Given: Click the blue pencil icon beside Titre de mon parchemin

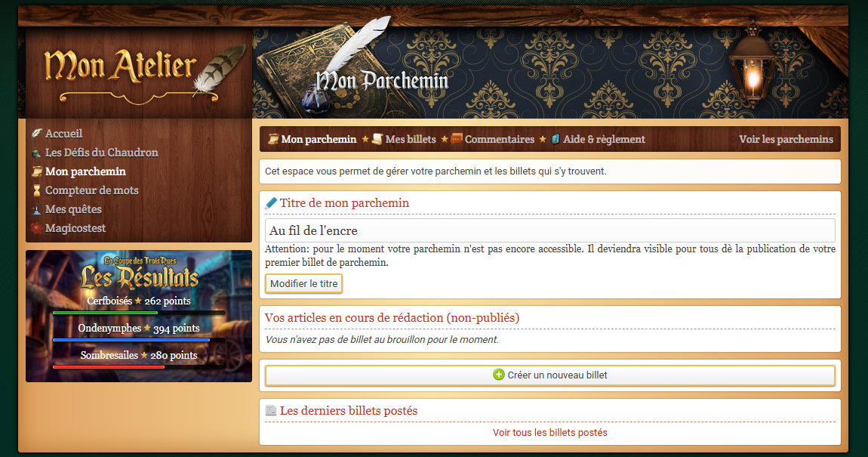Looking at the screenshot, I should pos(271,203).
